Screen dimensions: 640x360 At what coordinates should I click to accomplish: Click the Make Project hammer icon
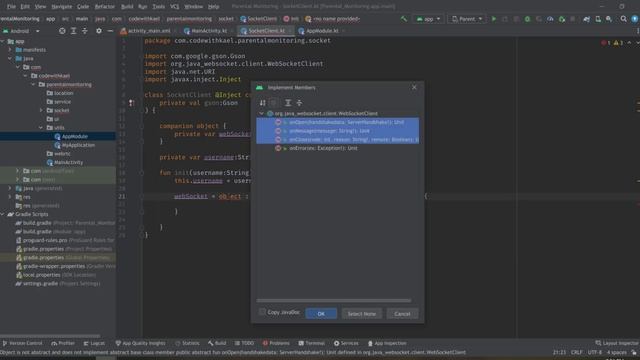coord(404,19)
